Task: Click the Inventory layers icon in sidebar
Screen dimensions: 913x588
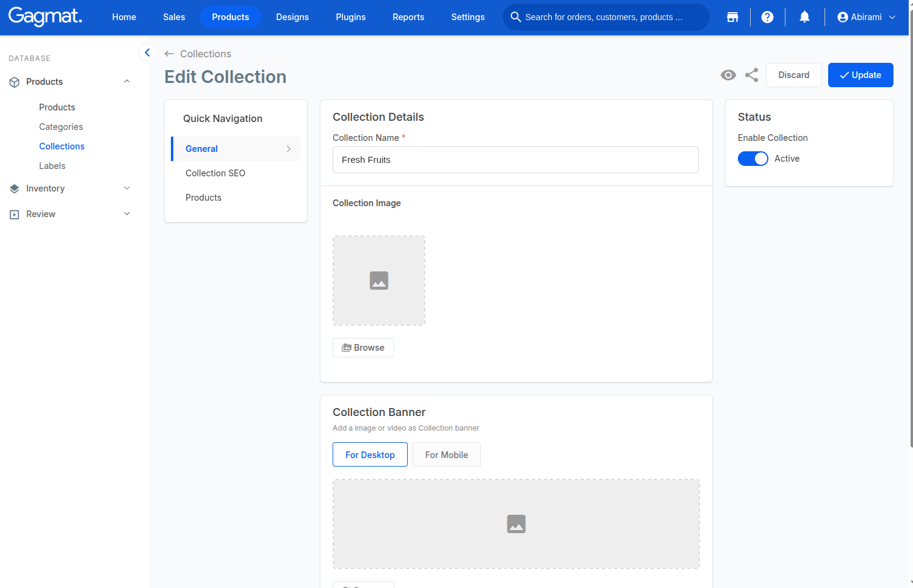Action: pyautogui.click(x=15, y=189)
